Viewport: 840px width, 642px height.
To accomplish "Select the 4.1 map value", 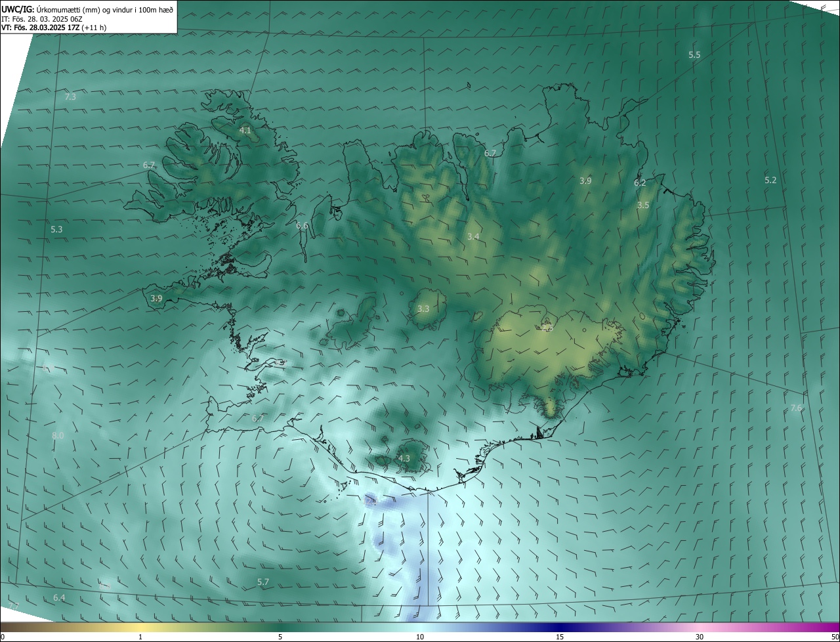I will (245, 131).
